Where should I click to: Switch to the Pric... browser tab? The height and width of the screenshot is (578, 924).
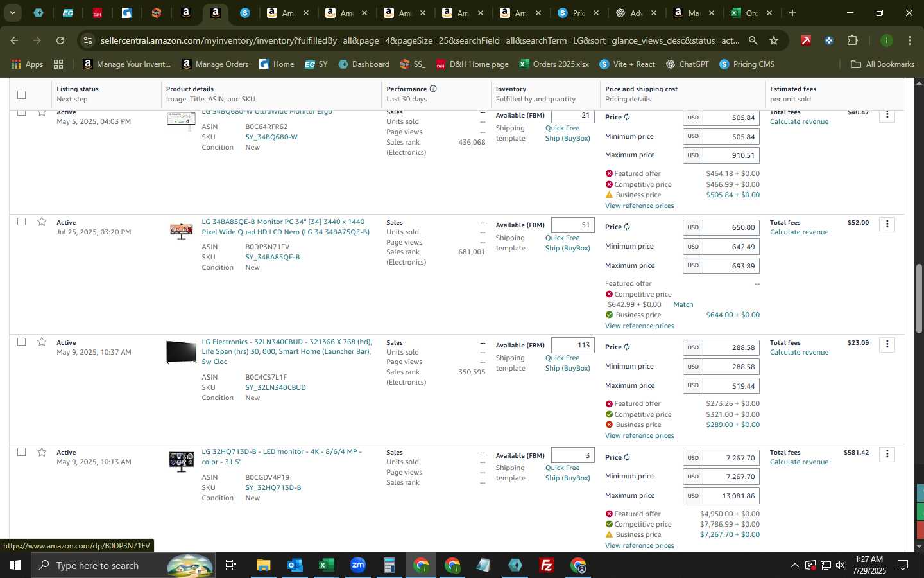pyautogui.click(x=577, y=13)
